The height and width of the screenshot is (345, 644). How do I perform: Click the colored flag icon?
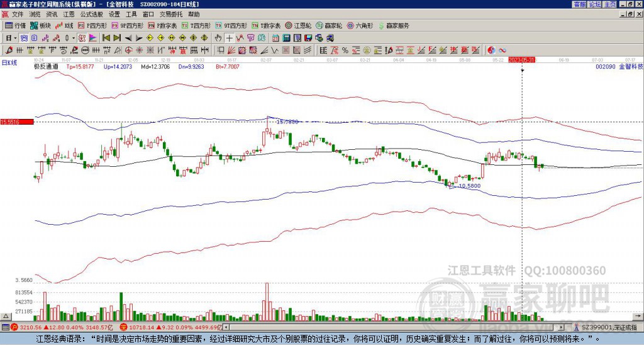[93, 38]
